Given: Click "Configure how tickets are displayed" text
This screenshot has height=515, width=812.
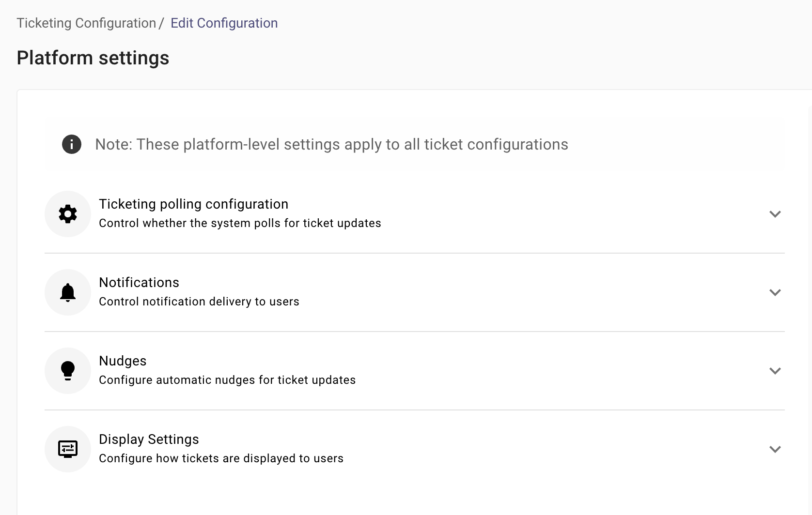Looking at the screenshot, I should 221,458.
